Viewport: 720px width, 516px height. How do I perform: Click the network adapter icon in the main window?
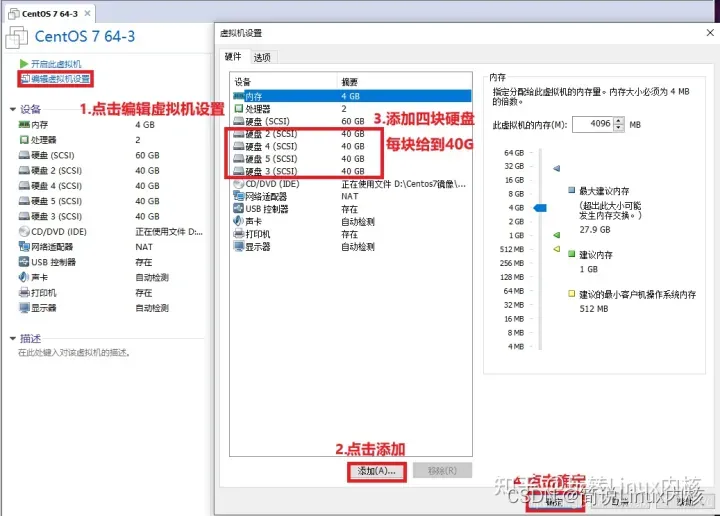[24, 247]
